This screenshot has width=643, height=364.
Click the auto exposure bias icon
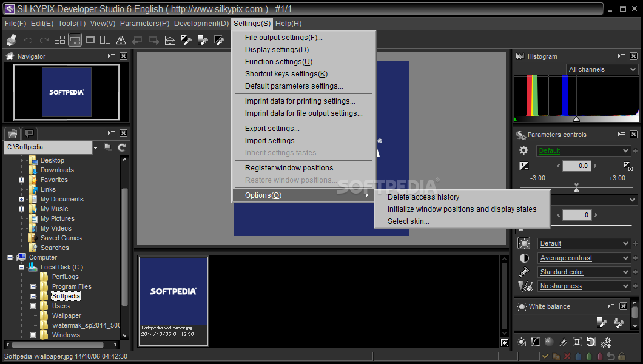[x=628, y=166]
